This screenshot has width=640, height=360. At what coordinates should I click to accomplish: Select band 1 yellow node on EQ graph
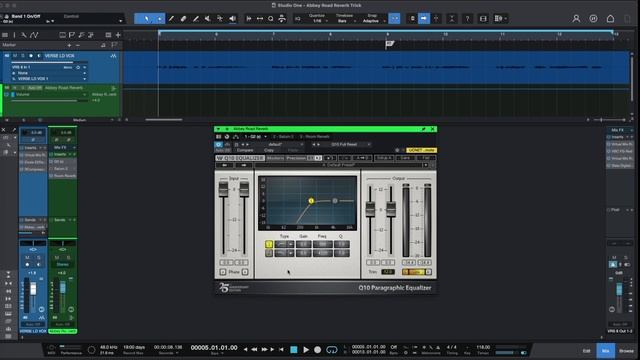[311, 201]
